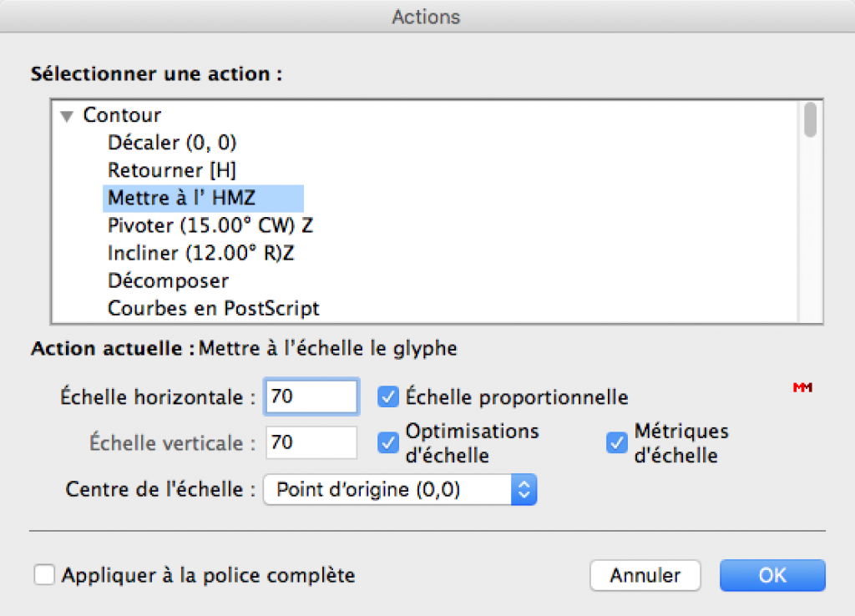Image resolution: width=855 pixels, height=616 pixels.
Task: Uncheck Métriques d'échelle option
Action: (x=616, y=442)
